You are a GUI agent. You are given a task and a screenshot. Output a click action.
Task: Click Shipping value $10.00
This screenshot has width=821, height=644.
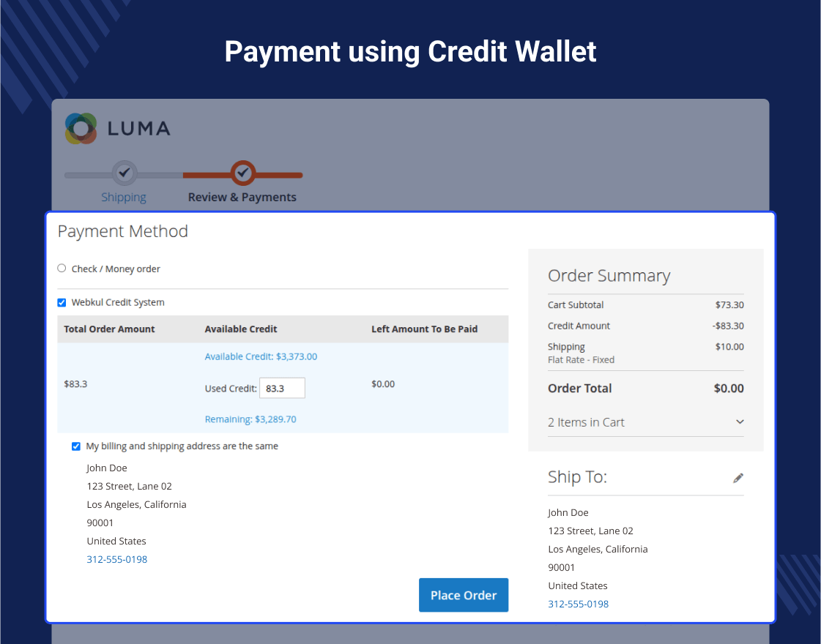[x=729, y=346]
